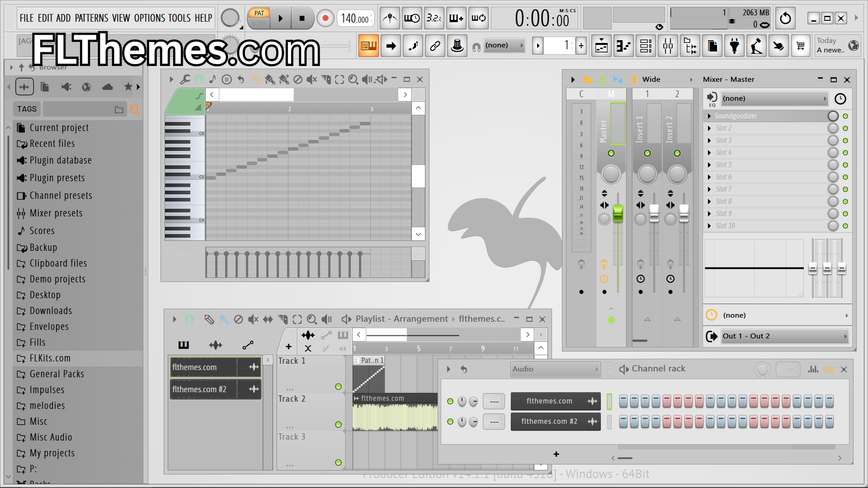The height and width of the screenshot is (488, 868).
Task: Select playlist zoom tool
Action: click(311, 319)
